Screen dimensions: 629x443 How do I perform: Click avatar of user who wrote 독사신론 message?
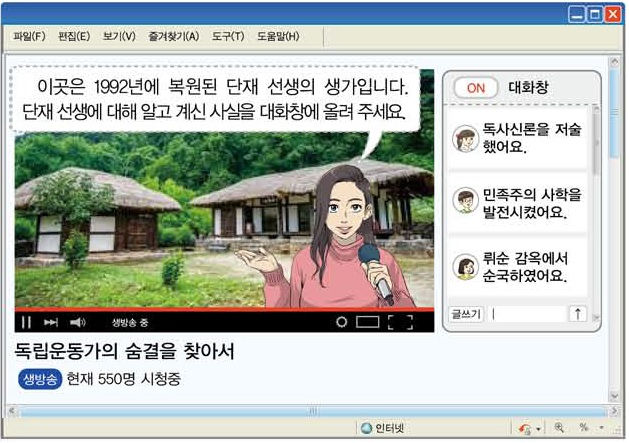[464, 139]
